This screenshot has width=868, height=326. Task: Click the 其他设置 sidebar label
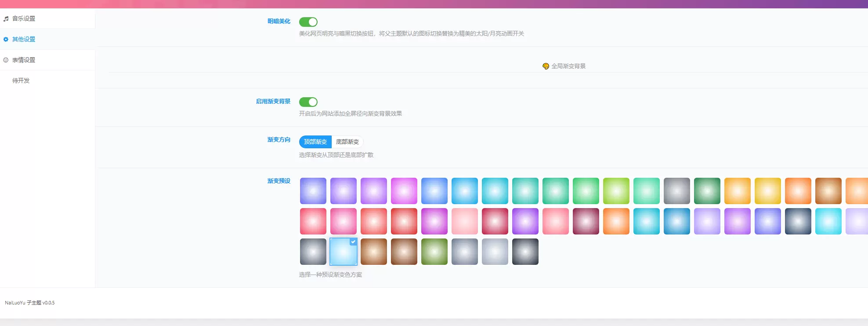(24, 40)
